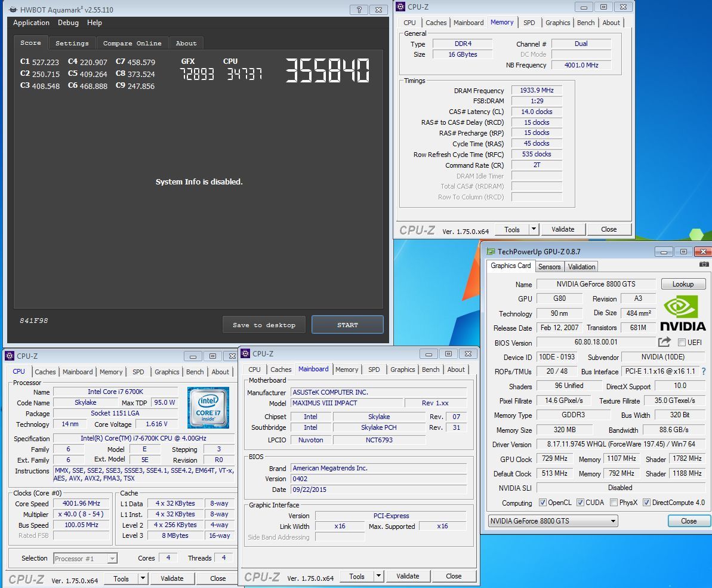Click the NVIDIA logo in GPU-Z
Screen dimensions: 712x588
683,313
